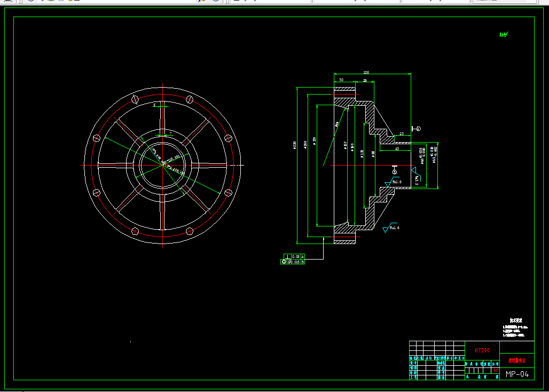Click the datum A marker symbol
549x392 pixels.
417,129
